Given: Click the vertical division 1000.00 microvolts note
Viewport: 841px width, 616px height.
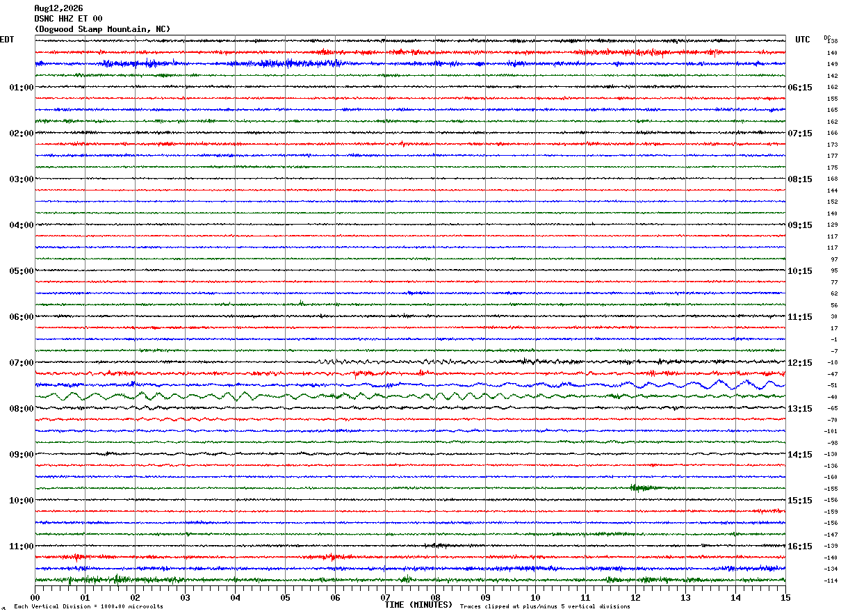Looking at the screenshot, I should point(88,607).
